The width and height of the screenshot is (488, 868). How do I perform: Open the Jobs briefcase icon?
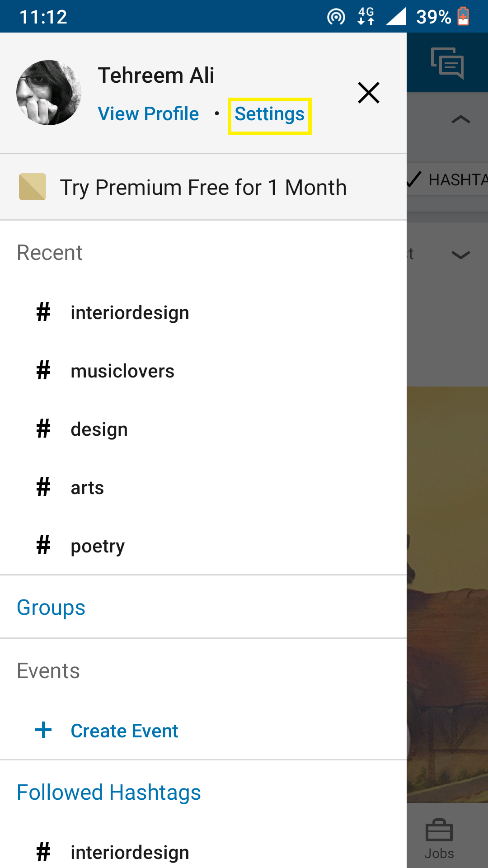tap(439, 832)
